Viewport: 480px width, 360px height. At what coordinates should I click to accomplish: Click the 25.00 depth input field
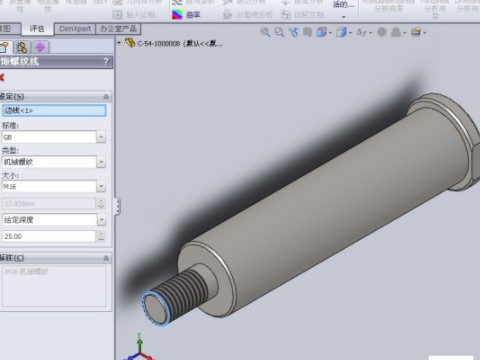pos(49,236)
